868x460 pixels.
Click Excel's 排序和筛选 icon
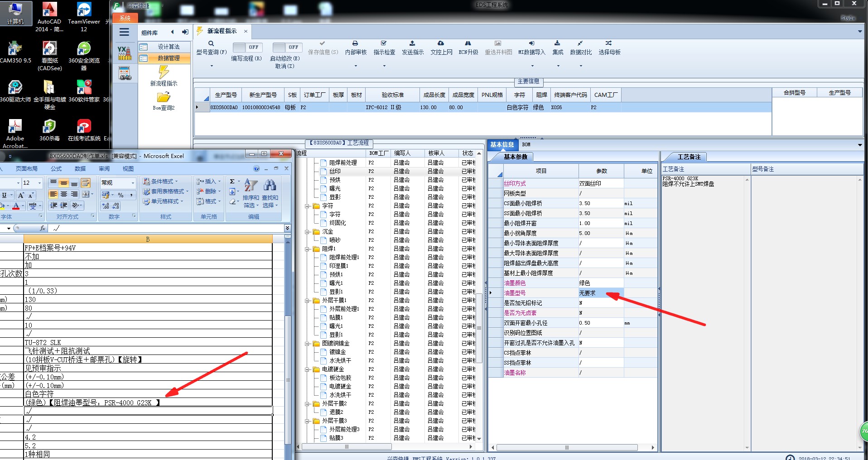point(251,185)
